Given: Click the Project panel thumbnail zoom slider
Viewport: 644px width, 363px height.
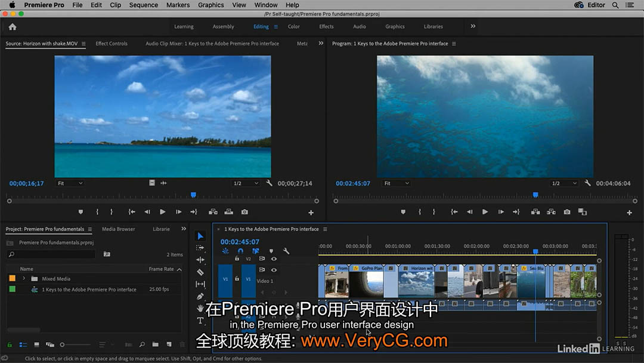Looking at the screenshot, I should [x=76, y=344].
